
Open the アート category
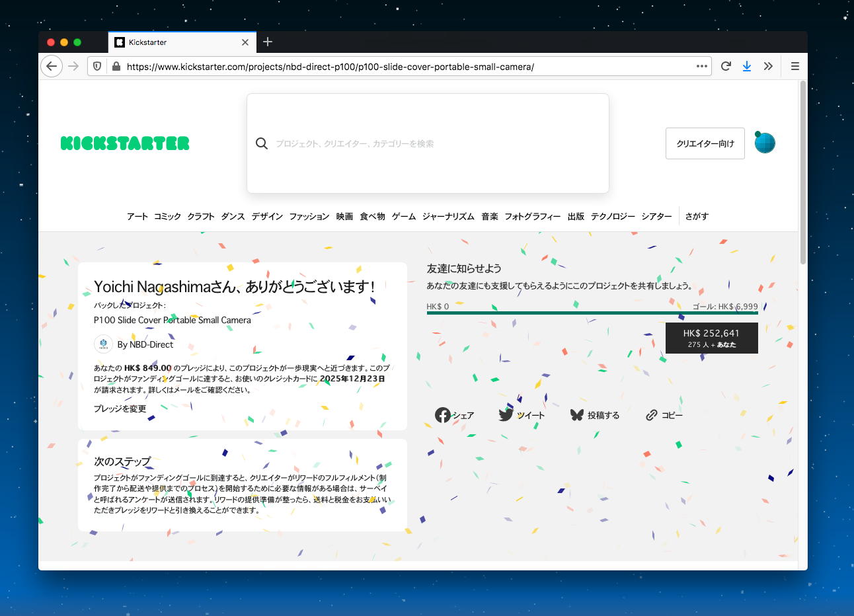(x=137, y=216)
